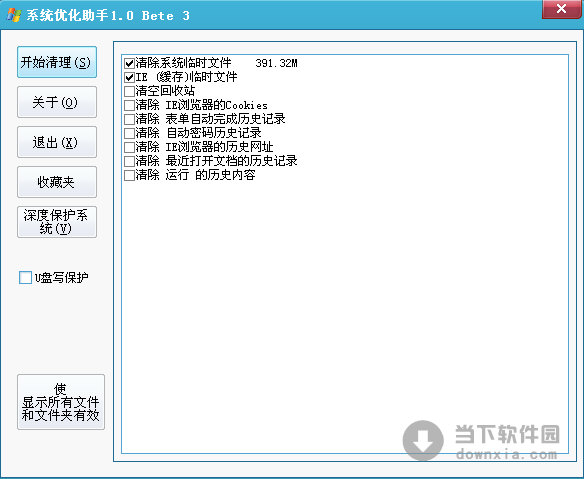The image size is (584, 479).
Task: Check 清除 运行 的历史内容 option
Action: click(129, 175)
